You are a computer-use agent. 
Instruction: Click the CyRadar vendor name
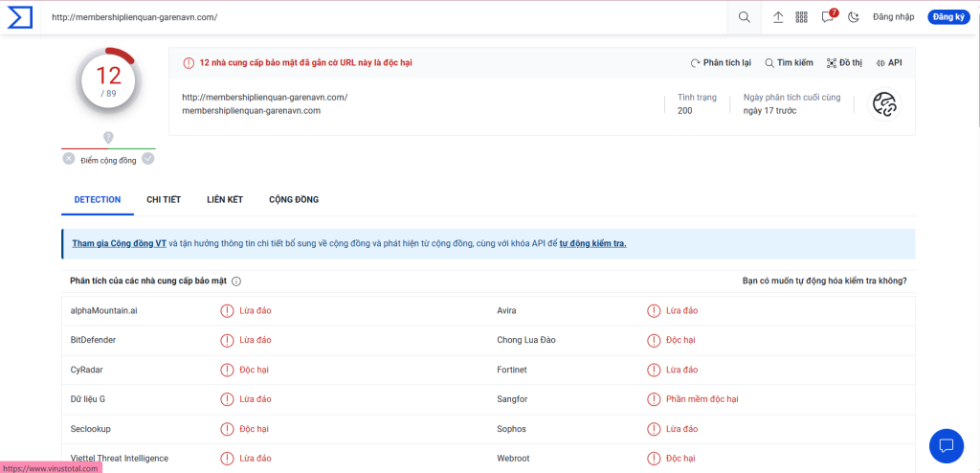[x=87, y=370]
